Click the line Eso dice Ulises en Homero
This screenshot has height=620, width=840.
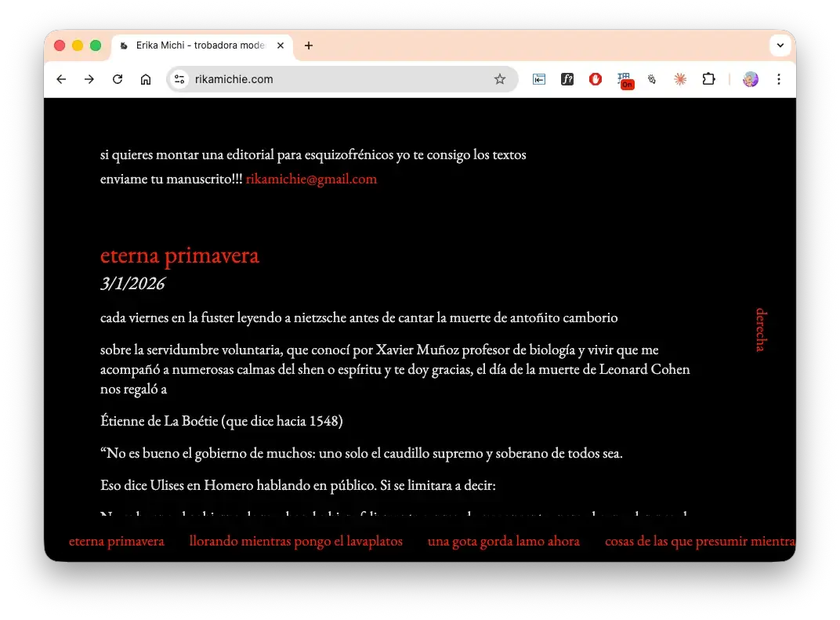click(298, 485)
